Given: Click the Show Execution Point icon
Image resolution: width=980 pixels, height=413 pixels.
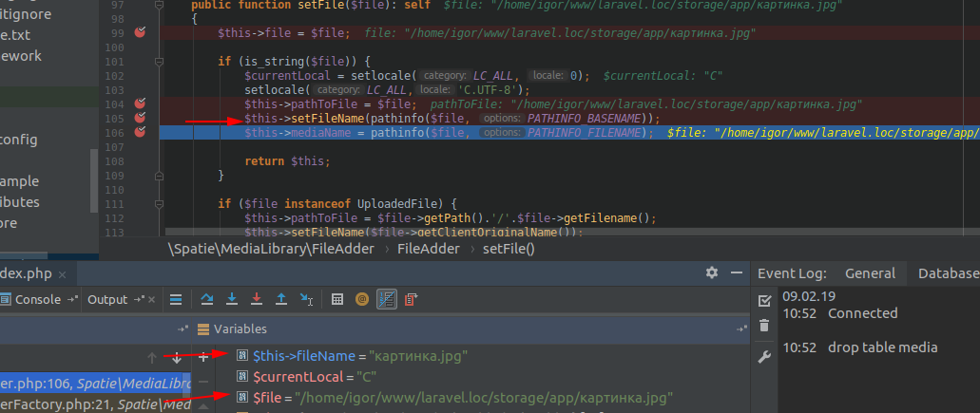Looking at the screenshot, I should point(176,299).
